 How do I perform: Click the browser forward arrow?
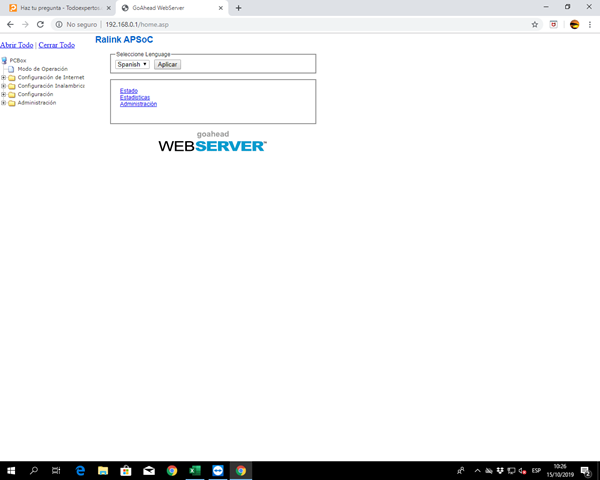pos(25,24)
